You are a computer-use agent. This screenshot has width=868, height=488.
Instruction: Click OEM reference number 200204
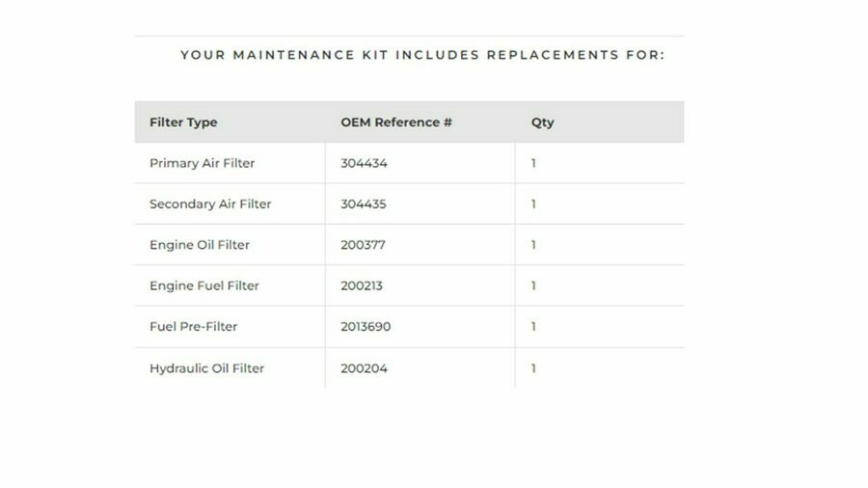pyautogui.click(x=364, y=368)
